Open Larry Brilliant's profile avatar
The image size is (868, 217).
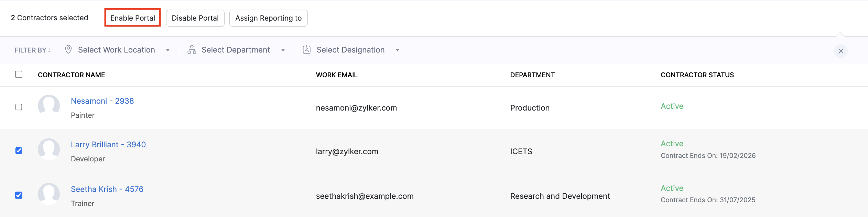point(49,149)
